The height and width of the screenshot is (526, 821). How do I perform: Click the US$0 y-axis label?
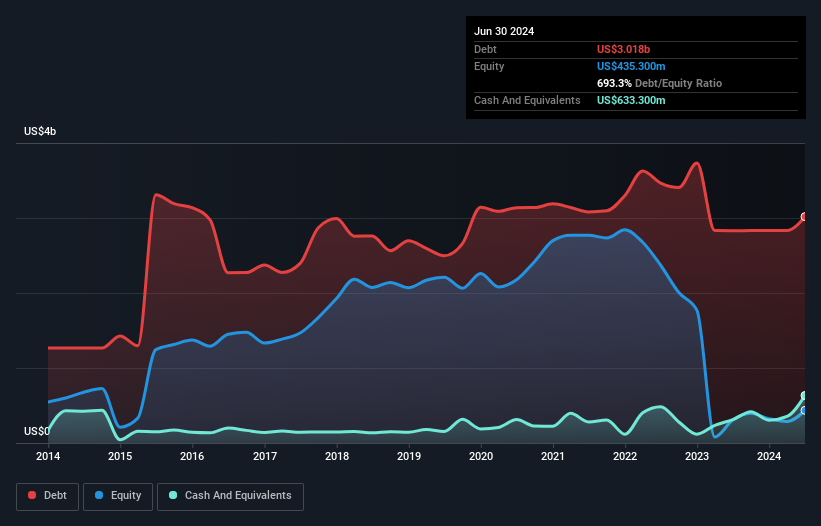(x=37, y=431)
